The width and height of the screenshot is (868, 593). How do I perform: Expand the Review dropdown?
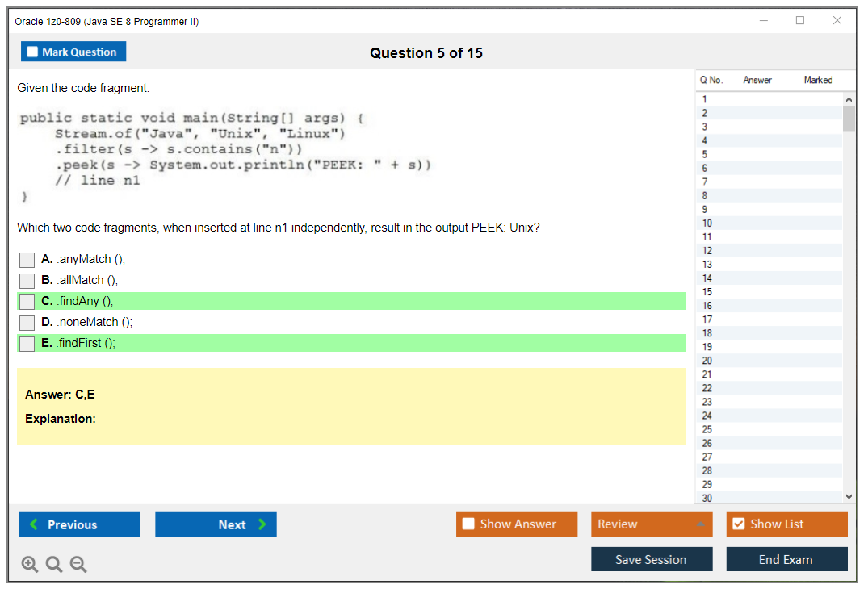[701, 524]
